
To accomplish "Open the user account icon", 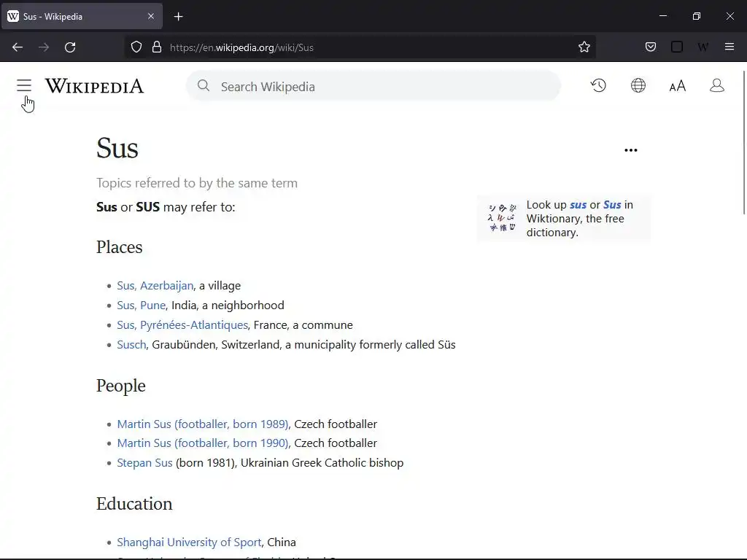I will (717, 86).
